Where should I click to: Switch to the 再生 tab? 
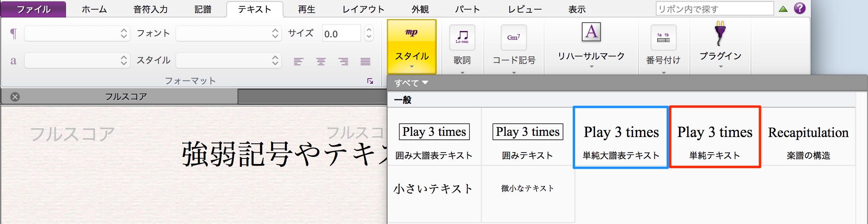click(x=306, y=10)
